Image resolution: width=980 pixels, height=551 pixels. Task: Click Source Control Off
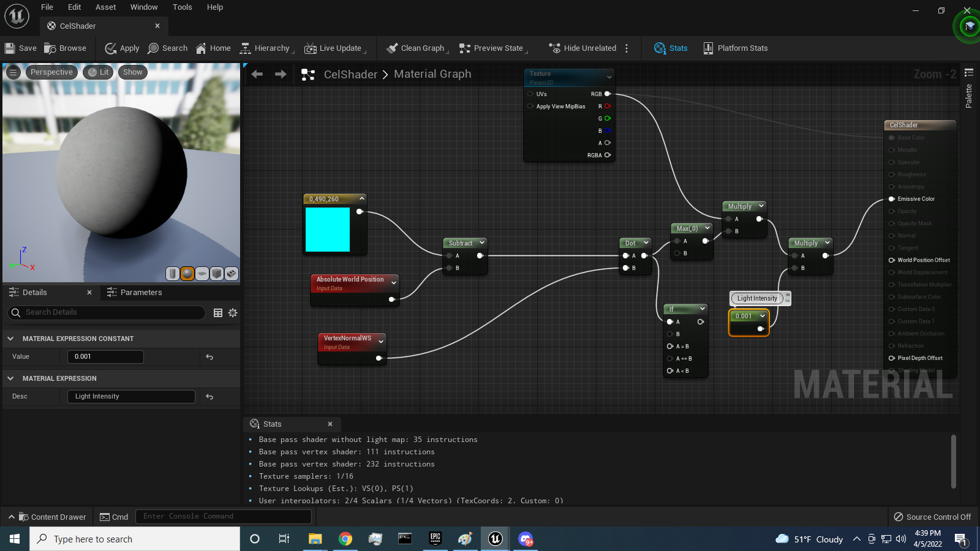pos(932,517)
